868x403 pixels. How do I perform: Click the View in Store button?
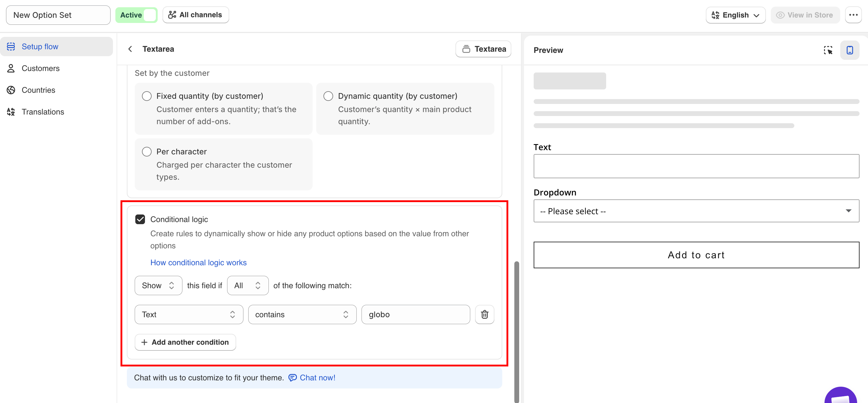click(x=805, y=15)
